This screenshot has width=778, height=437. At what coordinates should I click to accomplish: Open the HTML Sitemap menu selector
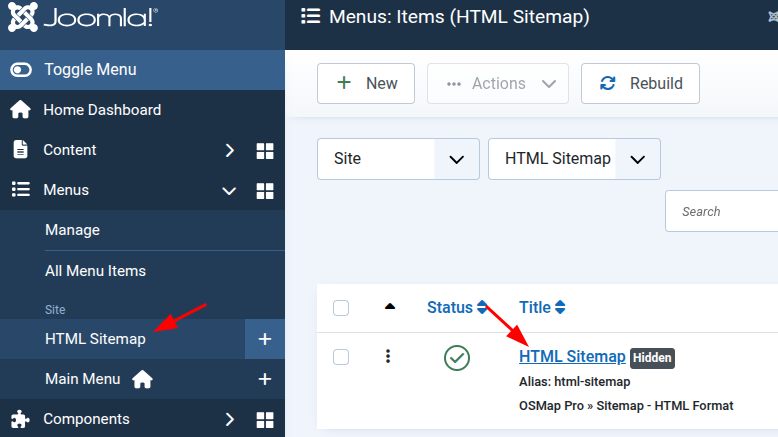coord(574,159)
